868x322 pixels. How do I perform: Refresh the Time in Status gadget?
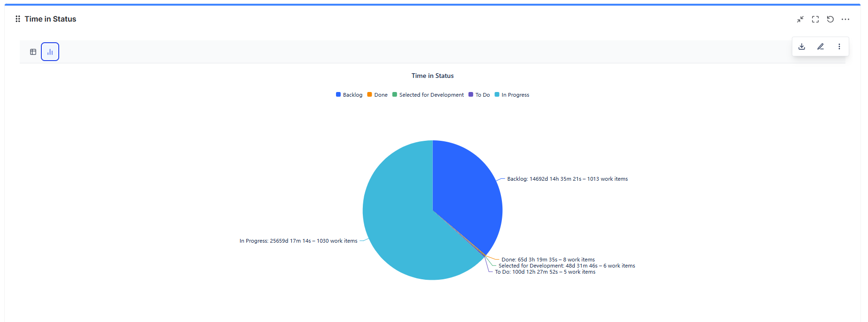[830, 19]
